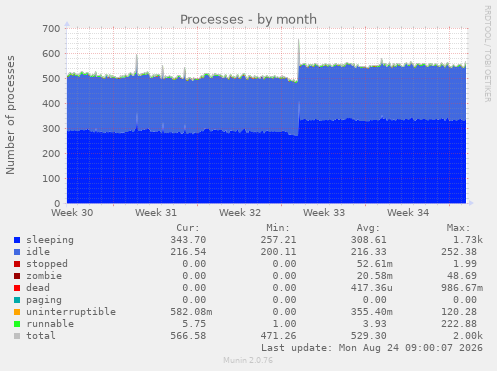Click the idle legend color swatch
This screenshot has width=497, height=371.
(x=17, y=252)
